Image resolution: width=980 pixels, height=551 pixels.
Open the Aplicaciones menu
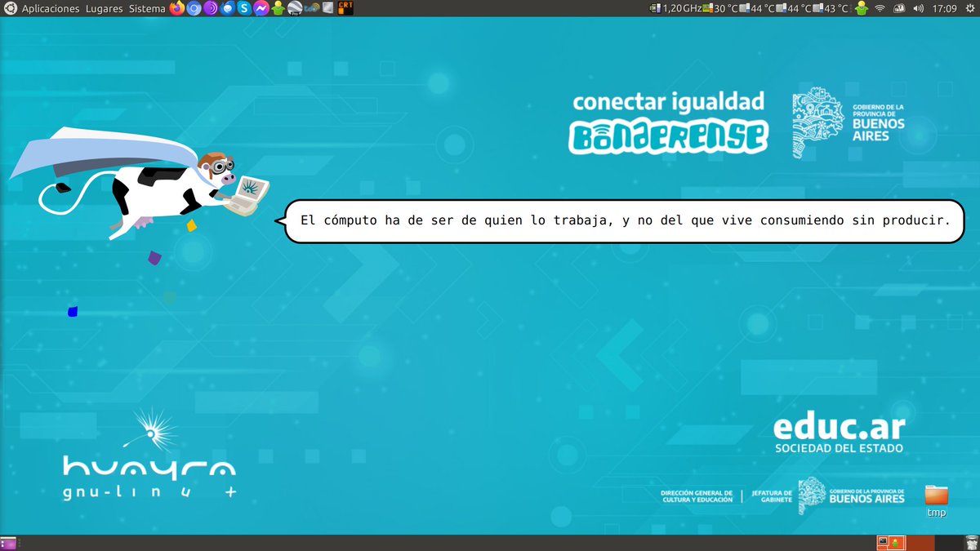point(51,9)
